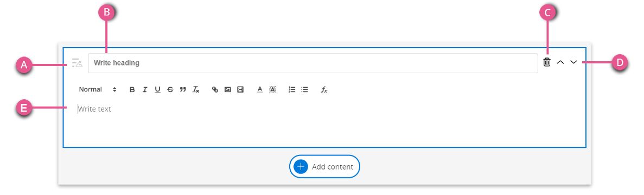Insert a formula with fx
Viewport: 644px width, 195px height.
coord(324,89)
